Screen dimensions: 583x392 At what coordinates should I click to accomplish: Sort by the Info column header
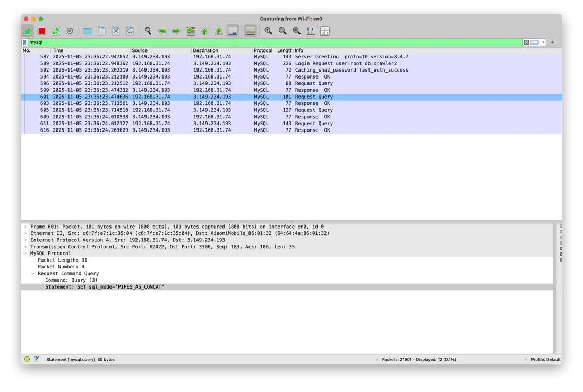point(427,50)
